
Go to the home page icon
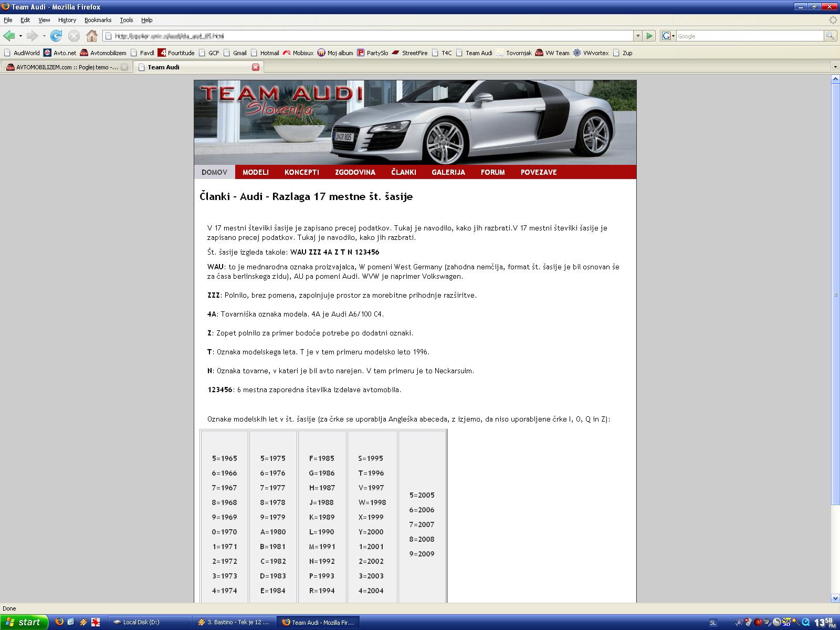click(x=92, y=36)
